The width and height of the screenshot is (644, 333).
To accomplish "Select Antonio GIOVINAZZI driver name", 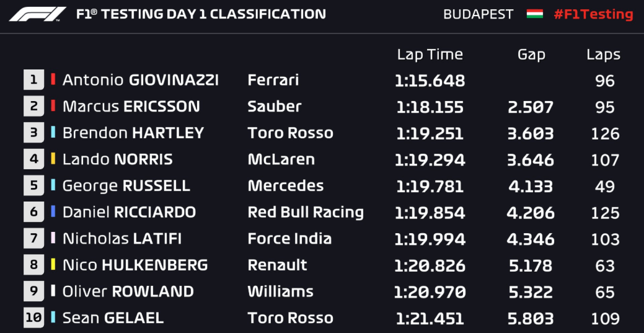I will [141, 80].
